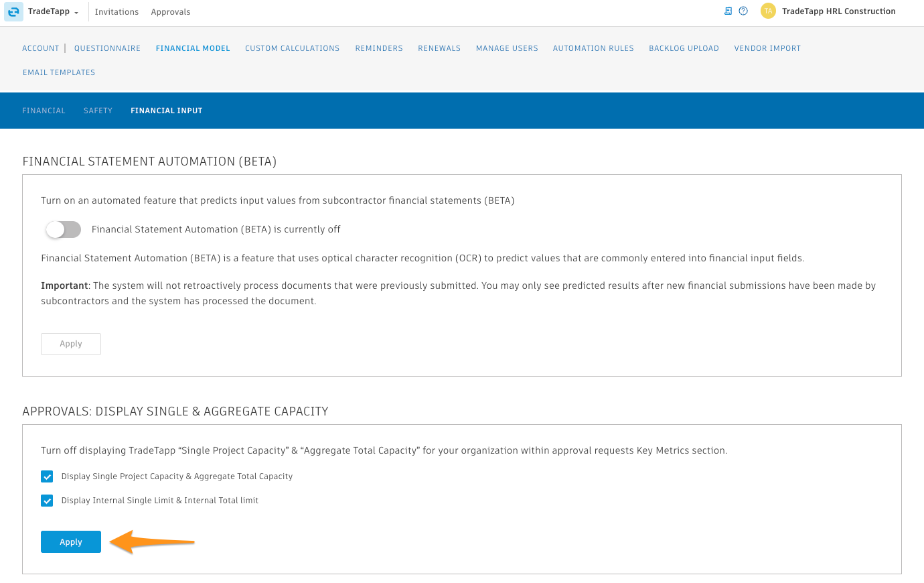Open the Questionnaire tab

[x=107, y=48]
